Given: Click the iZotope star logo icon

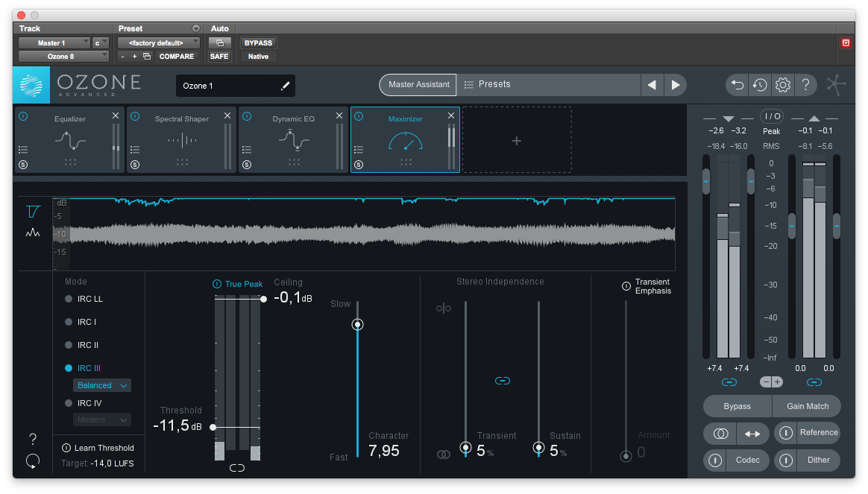Looking at the screenshot, I should coord(836,85).
